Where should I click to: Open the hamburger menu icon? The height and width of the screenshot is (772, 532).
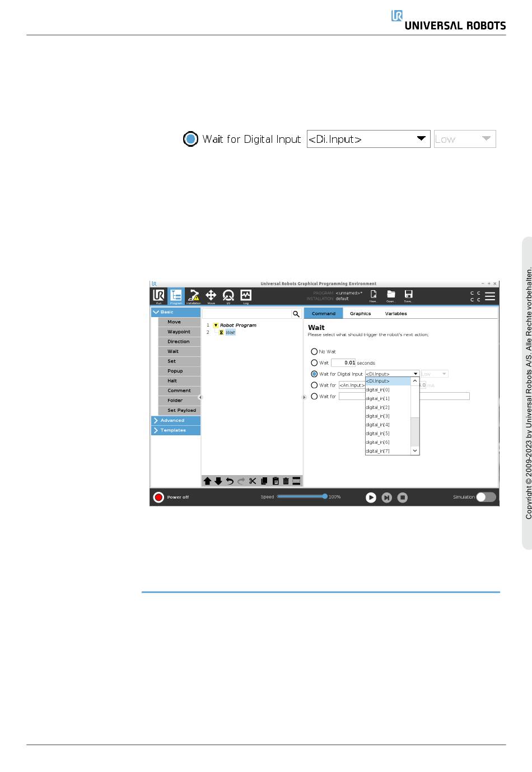click(490, 296)
